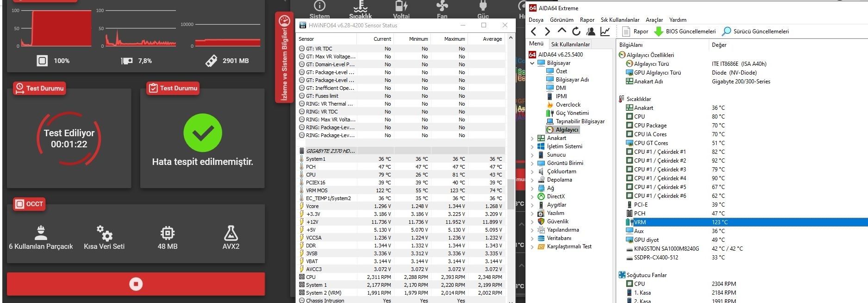Open AIDA64 Rapor menu

pyautogui.click(x=587, y=20)
